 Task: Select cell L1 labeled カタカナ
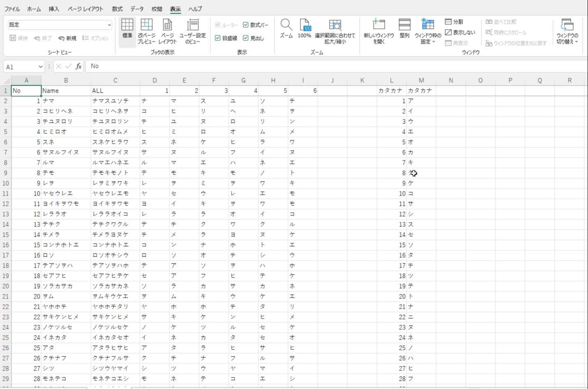click(392, 91)
